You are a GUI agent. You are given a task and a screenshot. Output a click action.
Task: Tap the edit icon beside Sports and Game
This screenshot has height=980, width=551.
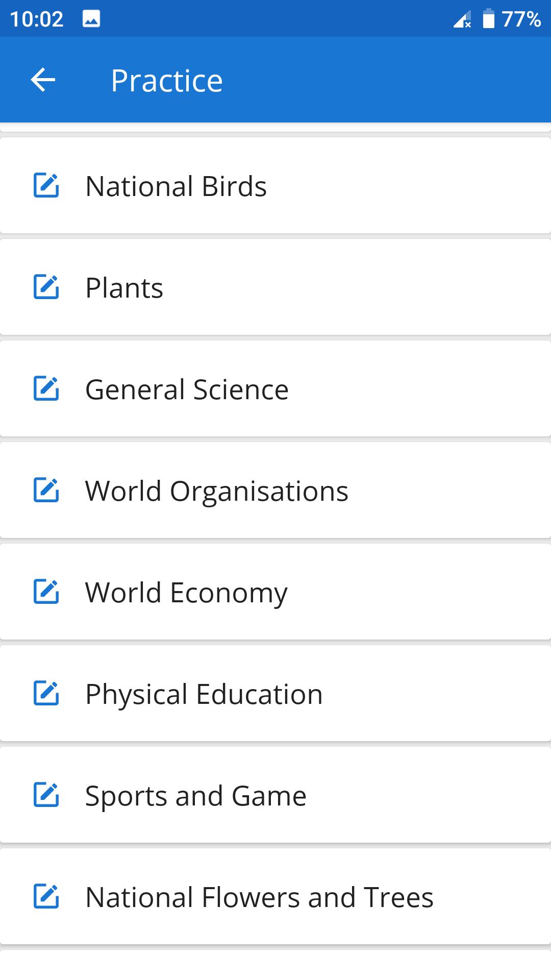46,795
